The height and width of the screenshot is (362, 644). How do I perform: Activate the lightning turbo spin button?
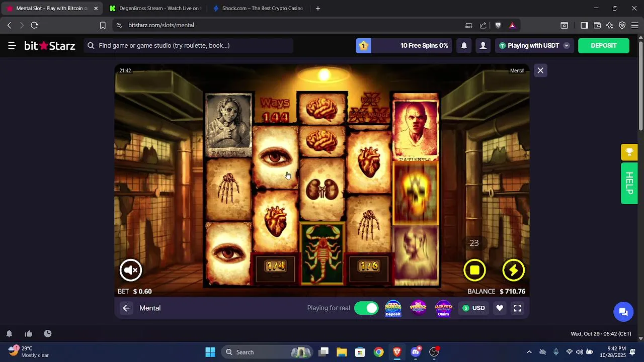pos(513,270)
